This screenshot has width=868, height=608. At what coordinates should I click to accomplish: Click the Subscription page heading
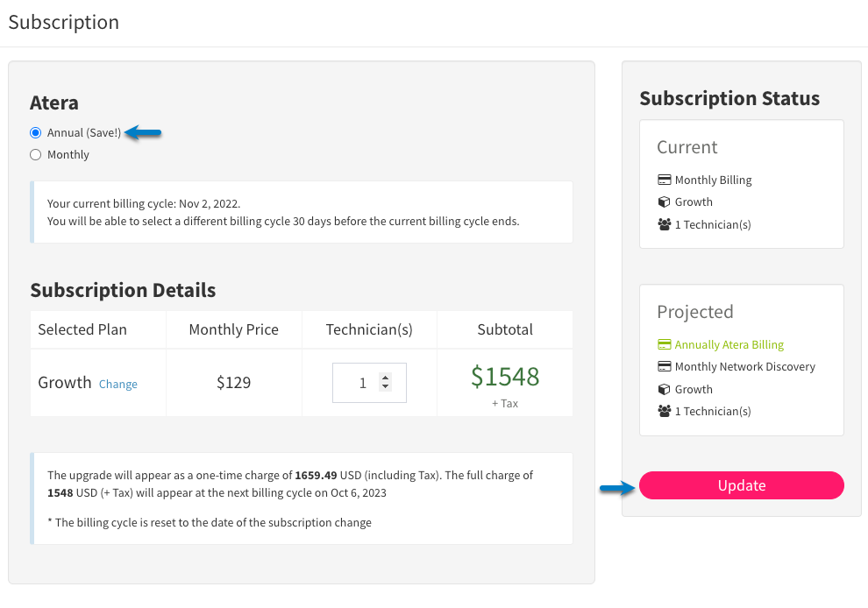tap(64, 22)
